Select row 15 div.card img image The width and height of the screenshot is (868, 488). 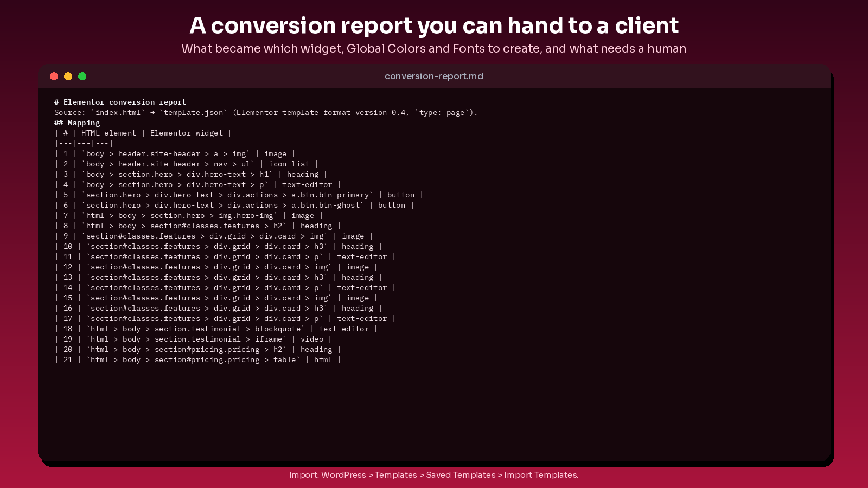click(216, 298)
